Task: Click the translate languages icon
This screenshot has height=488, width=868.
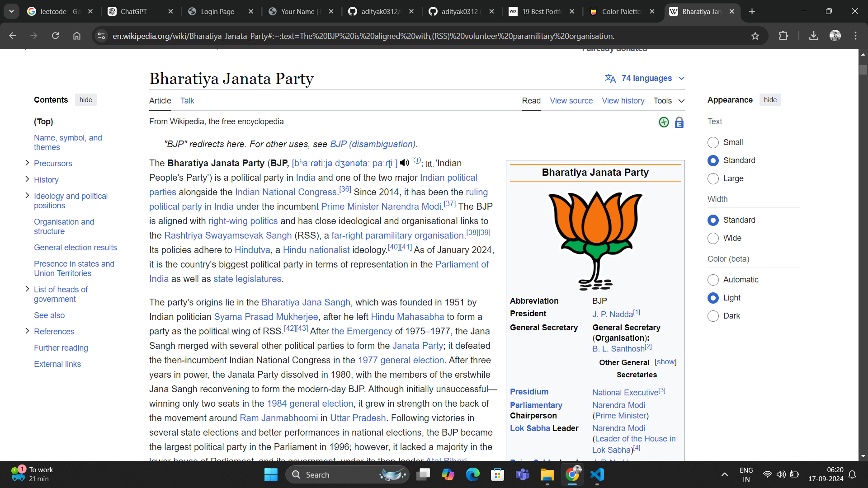Action: point(610,79)
